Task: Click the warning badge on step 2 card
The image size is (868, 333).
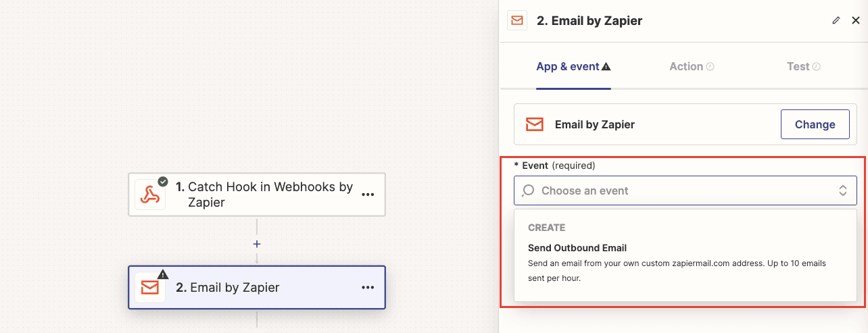Action: tap(163, 274)
